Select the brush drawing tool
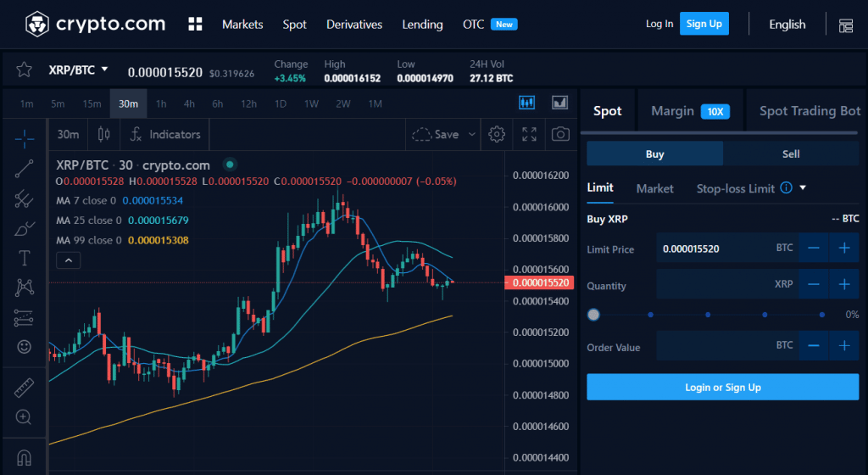 pos(24,228)
